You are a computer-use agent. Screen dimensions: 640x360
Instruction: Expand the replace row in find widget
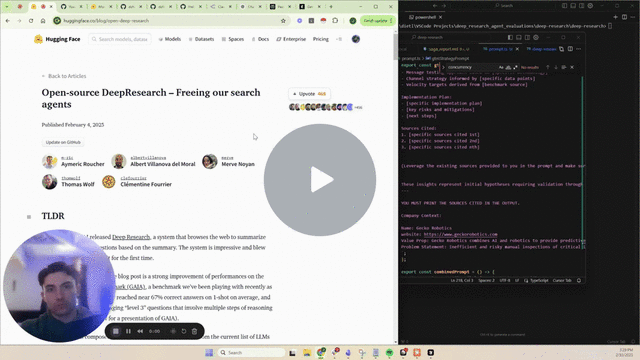tap(443, 67)
